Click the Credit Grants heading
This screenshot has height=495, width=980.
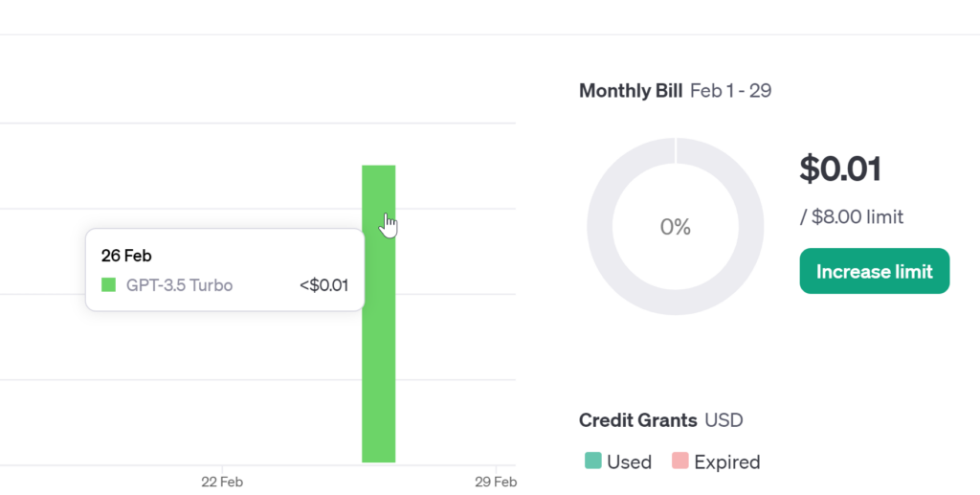[638, 420]
